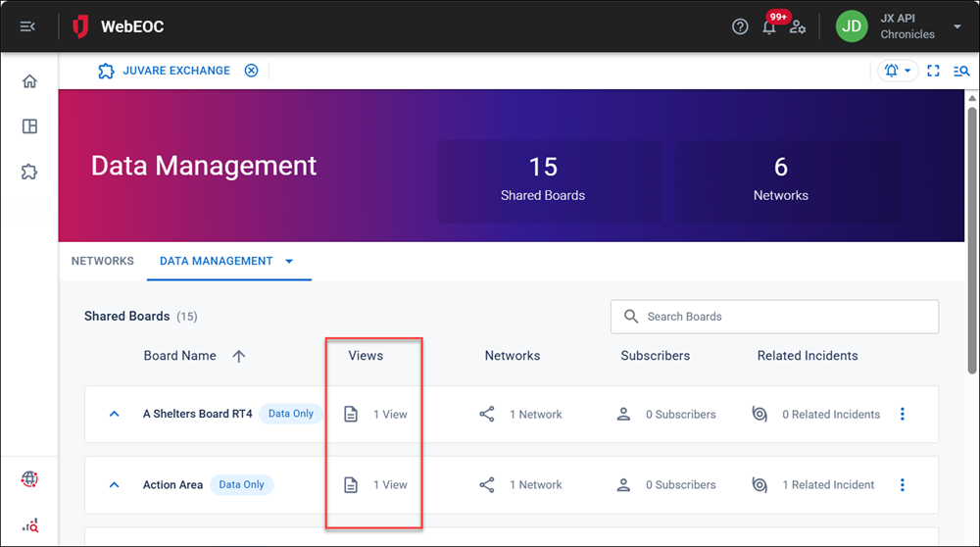Click 1 Network in the Action Area row

click(536, 485)
